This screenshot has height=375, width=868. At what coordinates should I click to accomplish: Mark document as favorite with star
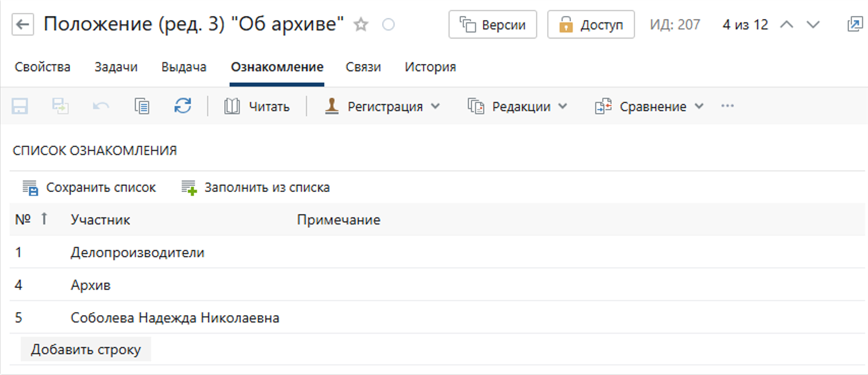[x=361, y=25]
